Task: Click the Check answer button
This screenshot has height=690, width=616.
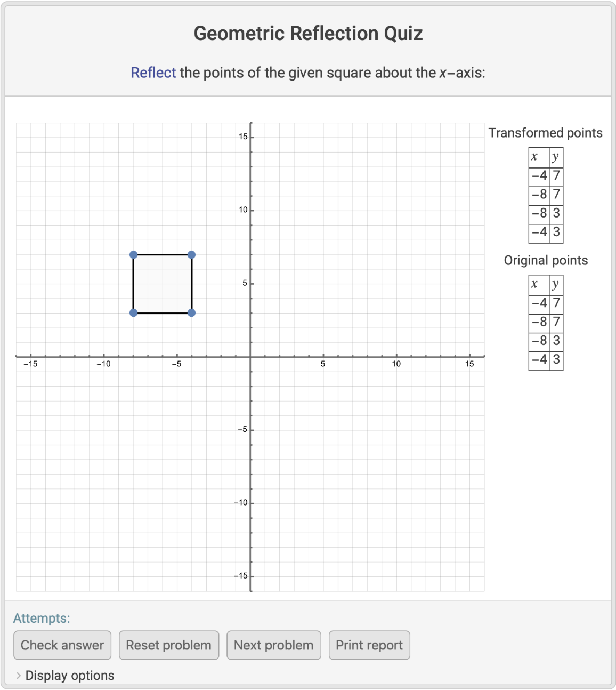Action: point(62,645)
